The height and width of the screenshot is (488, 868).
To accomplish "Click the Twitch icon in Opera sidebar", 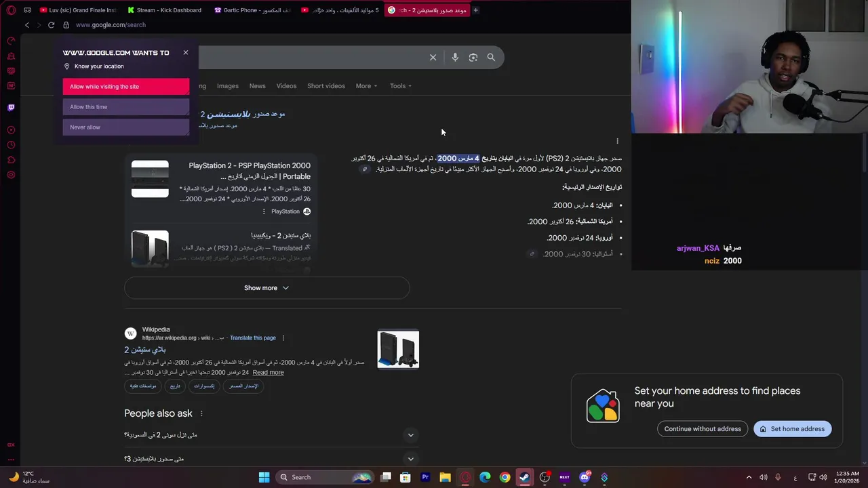I will click(11, 107).
